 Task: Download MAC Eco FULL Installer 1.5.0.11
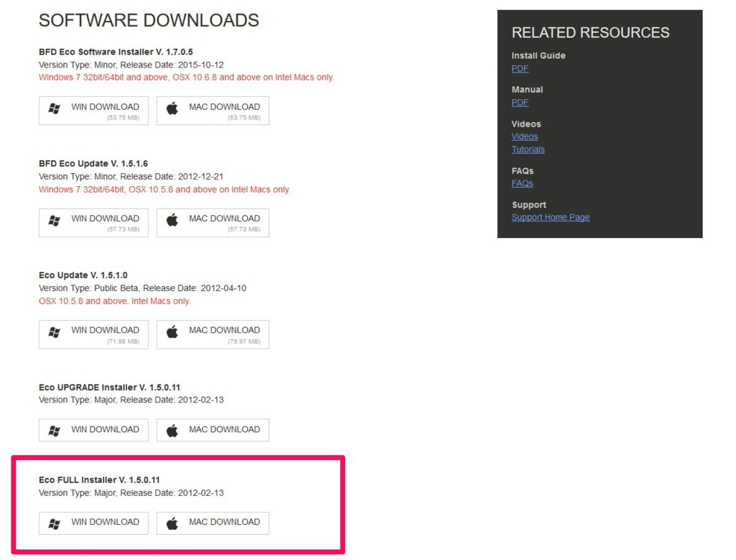pyautogui.click(x=213, y=523)
